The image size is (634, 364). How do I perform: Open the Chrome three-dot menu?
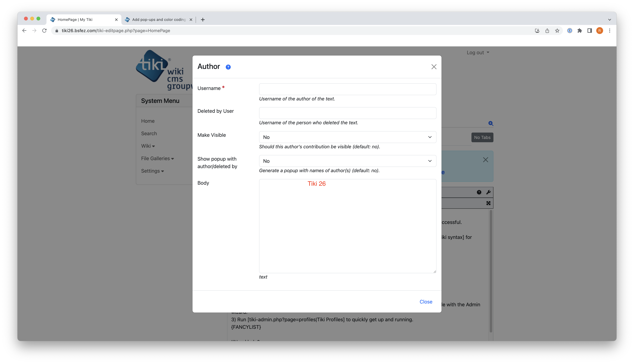click(x=610, y=31)
